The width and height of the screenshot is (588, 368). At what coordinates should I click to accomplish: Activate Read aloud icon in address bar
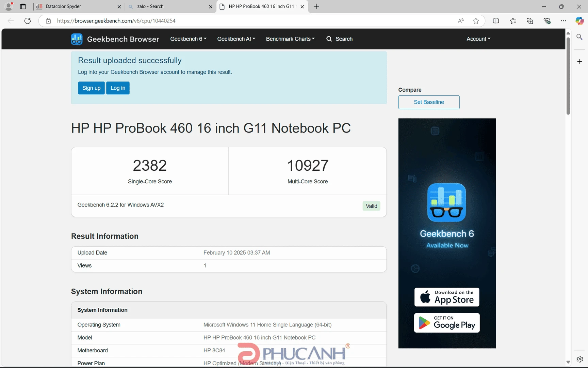pyautogui.click(x=460, y=21)
